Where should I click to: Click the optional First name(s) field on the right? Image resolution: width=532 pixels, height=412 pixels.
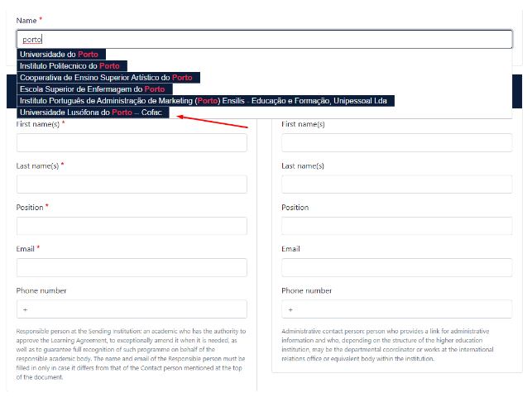click(396, 142)
